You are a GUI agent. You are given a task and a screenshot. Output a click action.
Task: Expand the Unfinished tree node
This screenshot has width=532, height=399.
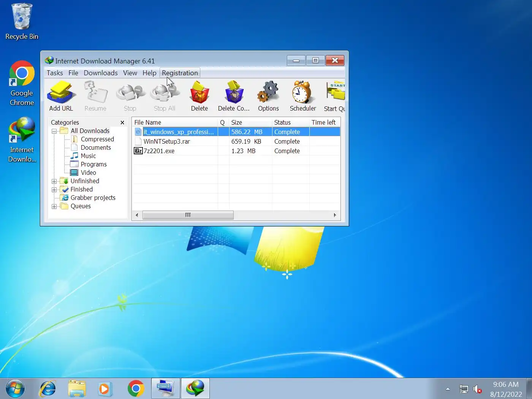tap(54, 181)
